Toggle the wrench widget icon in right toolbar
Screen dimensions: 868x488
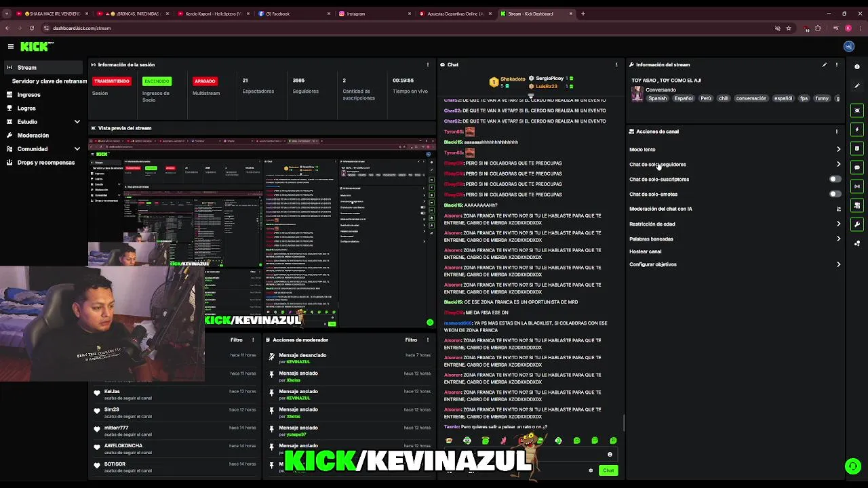pyautogui.click(x=857, y=224)
